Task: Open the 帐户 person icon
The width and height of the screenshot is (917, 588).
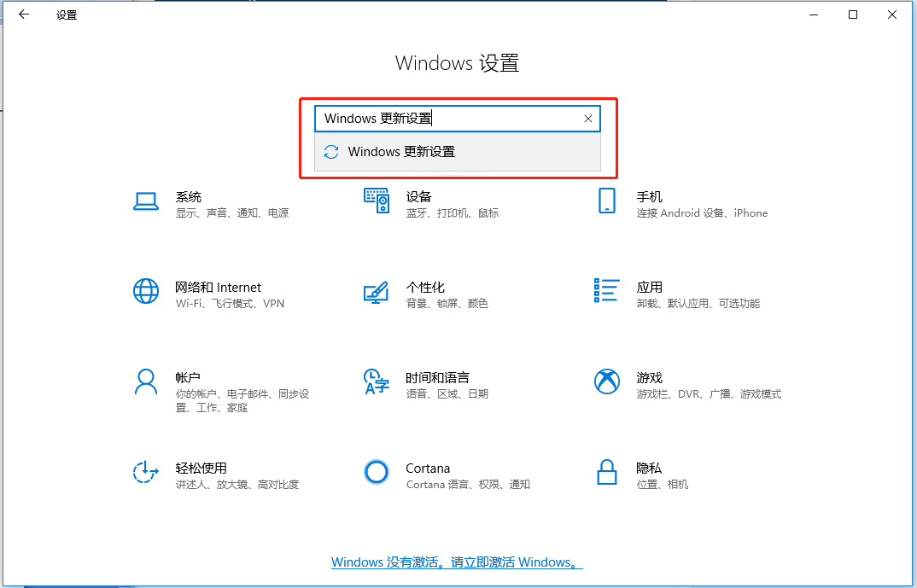Action: pyautogui.click(x=146, y=381)
